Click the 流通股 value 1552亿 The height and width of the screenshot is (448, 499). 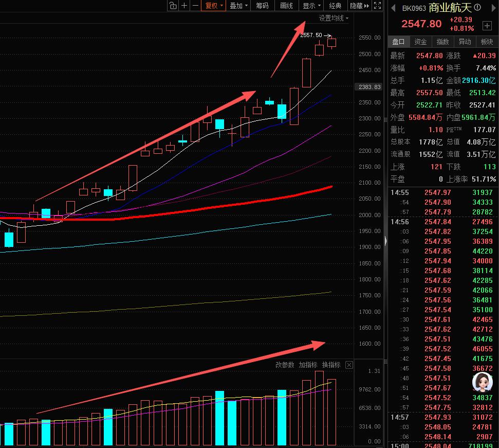[431, 155]
